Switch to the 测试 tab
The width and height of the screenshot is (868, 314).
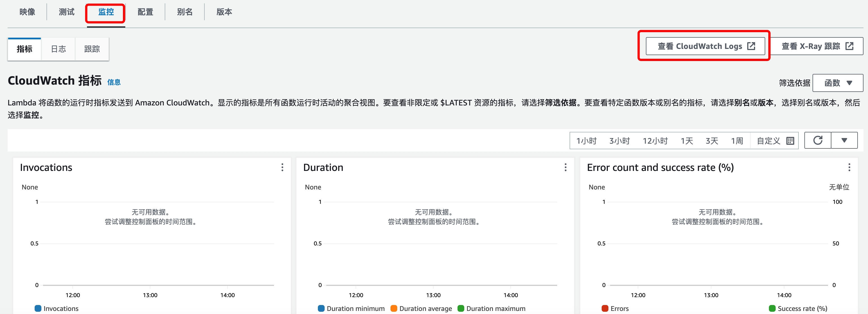(x=67, y=12)
